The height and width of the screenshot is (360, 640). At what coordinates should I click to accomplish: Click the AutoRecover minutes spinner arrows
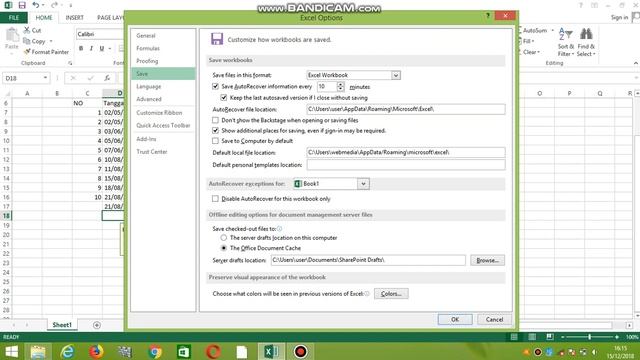[x=341, y=87]
